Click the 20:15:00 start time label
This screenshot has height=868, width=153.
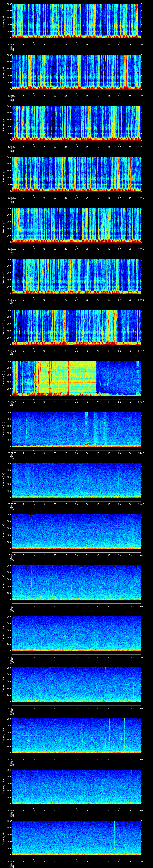tap(12, 96)
